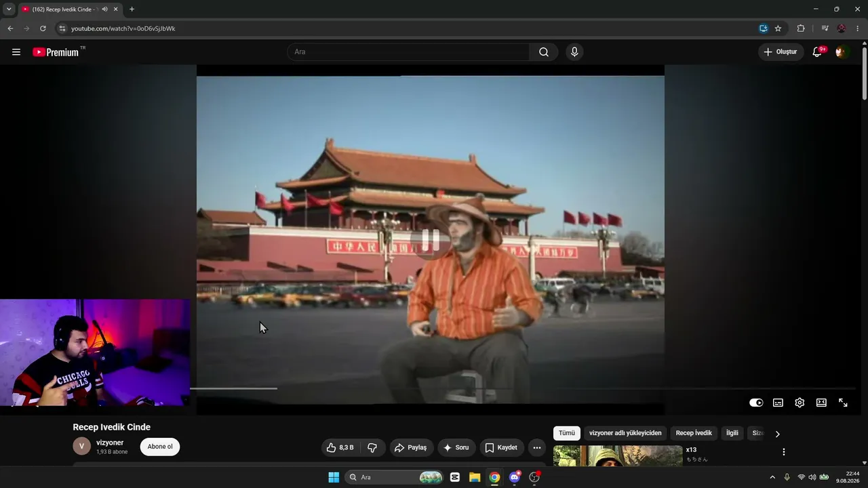
Task: Open video player settings gear
Action: [800, 403]
